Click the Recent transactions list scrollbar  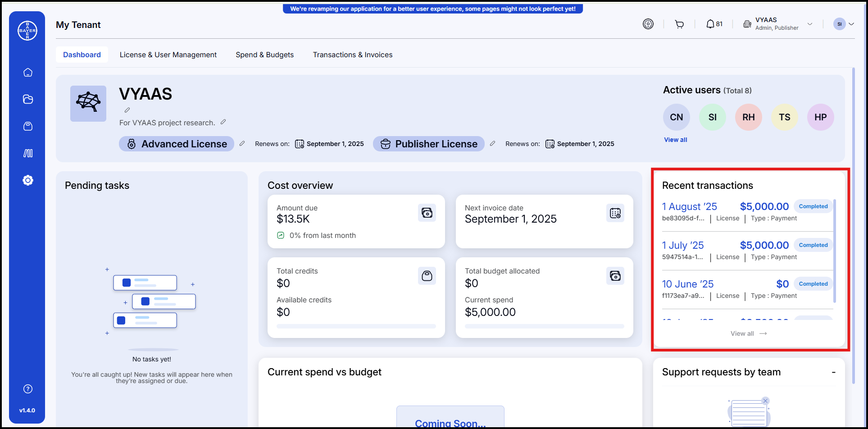835,251
